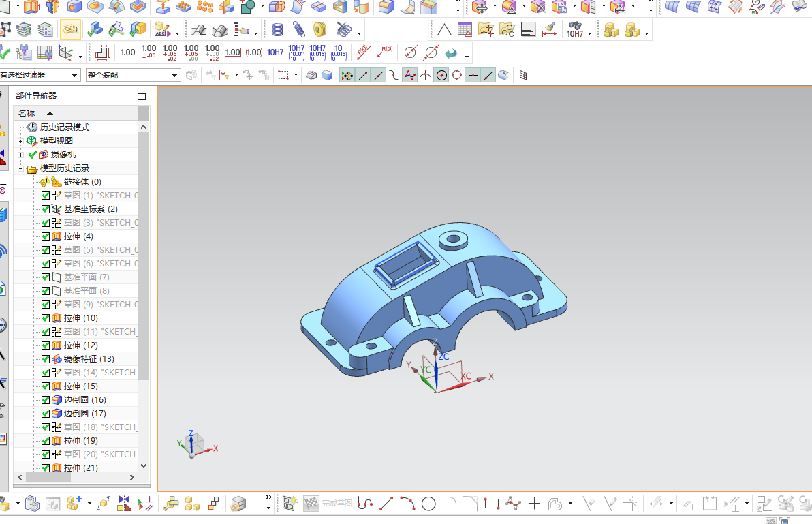Toggle checkbox for 基准坐标系 (2)
Screen dimensions: 812x524
tap(46, 209)
